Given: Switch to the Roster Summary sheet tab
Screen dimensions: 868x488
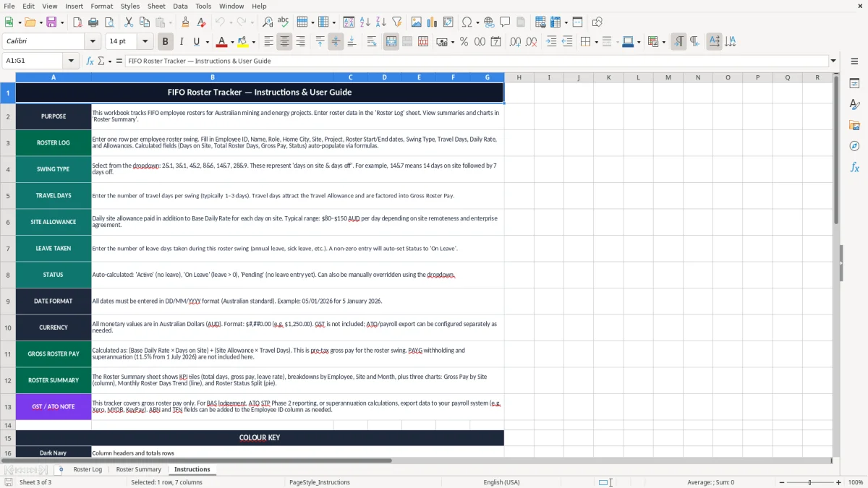Looking at the screenshot, I should pos(139,469).
